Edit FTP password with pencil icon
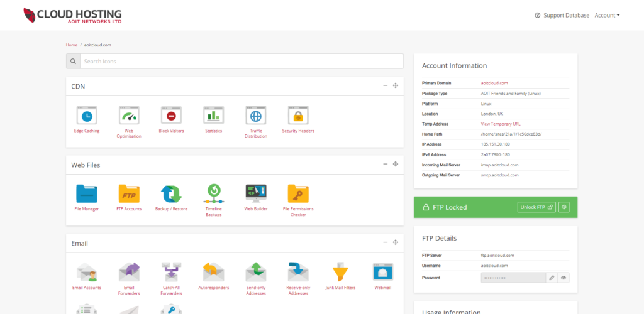 point(552,278)
